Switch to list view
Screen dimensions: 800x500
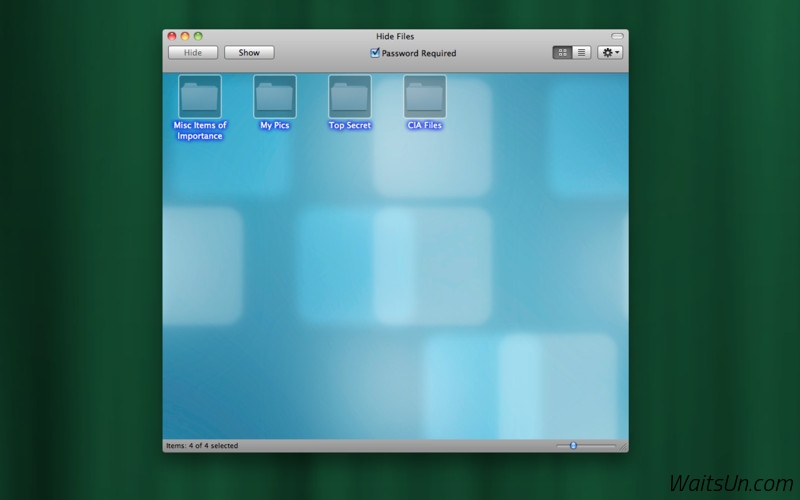click(581, 52)
